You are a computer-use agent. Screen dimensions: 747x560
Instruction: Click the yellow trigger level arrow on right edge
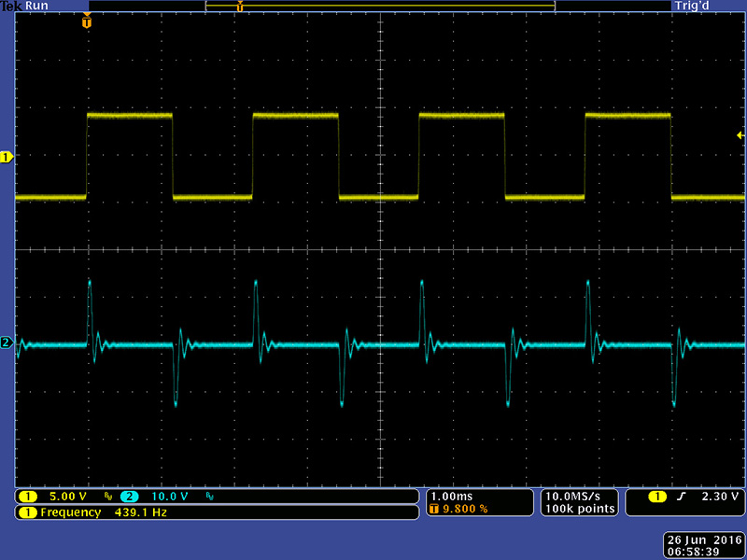coord(740,136)
